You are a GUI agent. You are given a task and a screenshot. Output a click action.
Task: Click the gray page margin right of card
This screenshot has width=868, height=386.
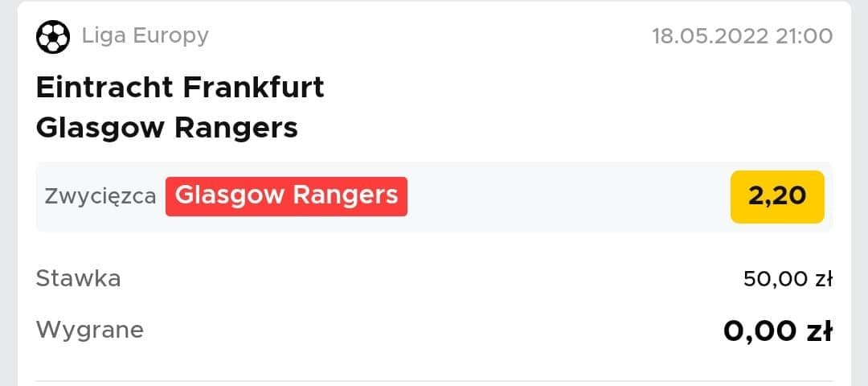860,193
